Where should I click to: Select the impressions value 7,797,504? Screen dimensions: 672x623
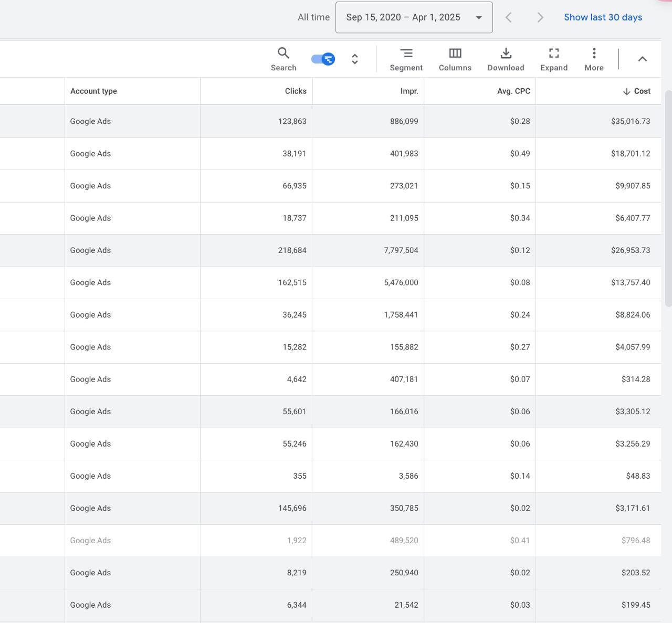point(401,250)
